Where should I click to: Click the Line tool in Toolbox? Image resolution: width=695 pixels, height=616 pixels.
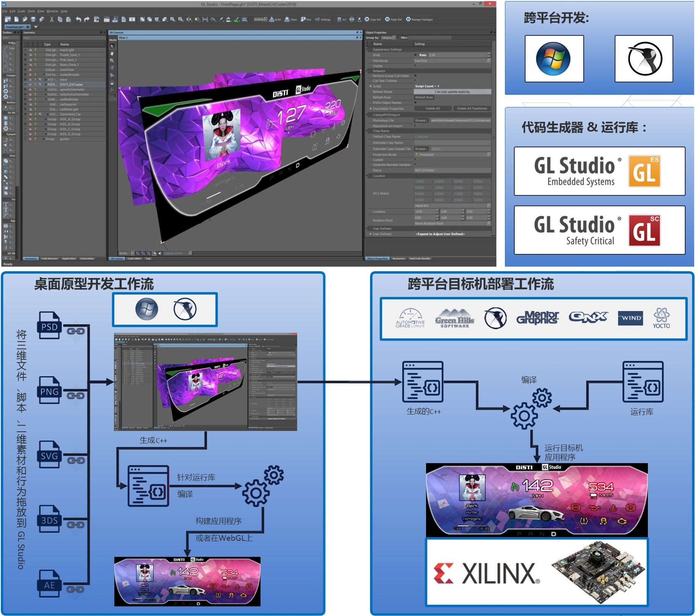pos(9,48)
